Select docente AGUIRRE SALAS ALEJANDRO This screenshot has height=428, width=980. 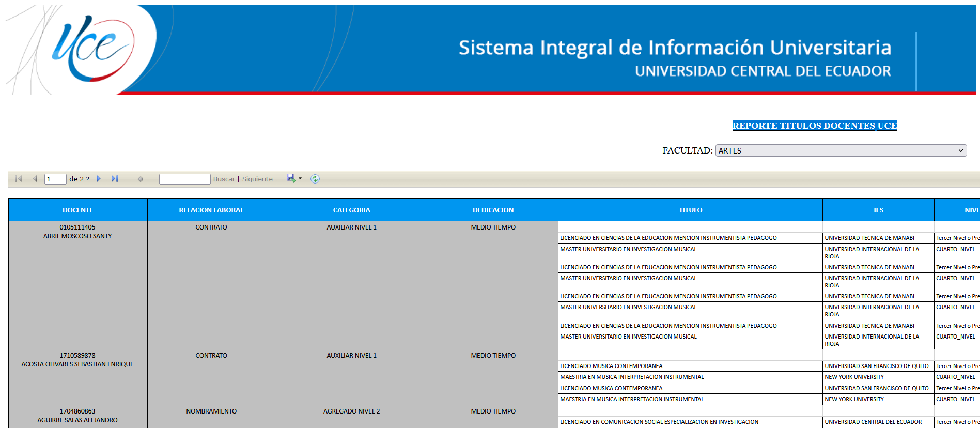(77, 420)
